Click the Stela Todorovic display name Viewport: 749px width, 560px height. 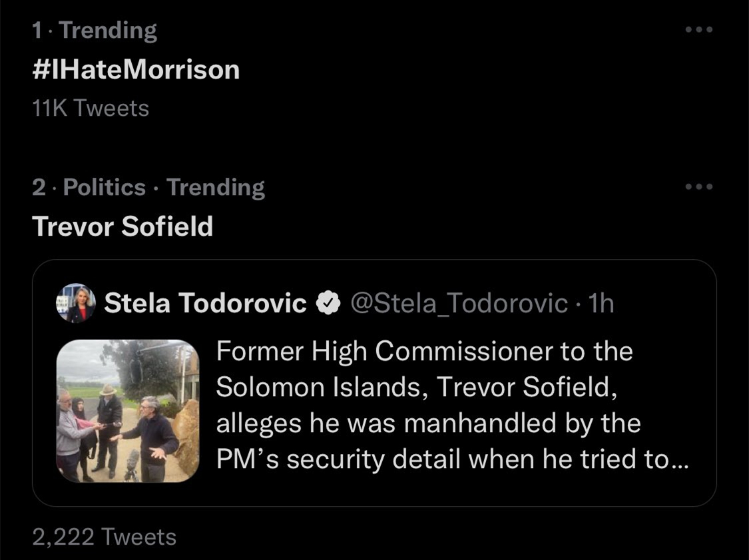pos(205,304)
